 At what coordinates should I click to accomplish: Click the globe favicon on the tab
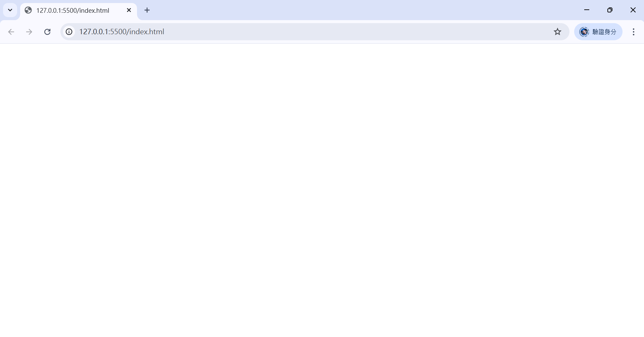pos(28,10)
